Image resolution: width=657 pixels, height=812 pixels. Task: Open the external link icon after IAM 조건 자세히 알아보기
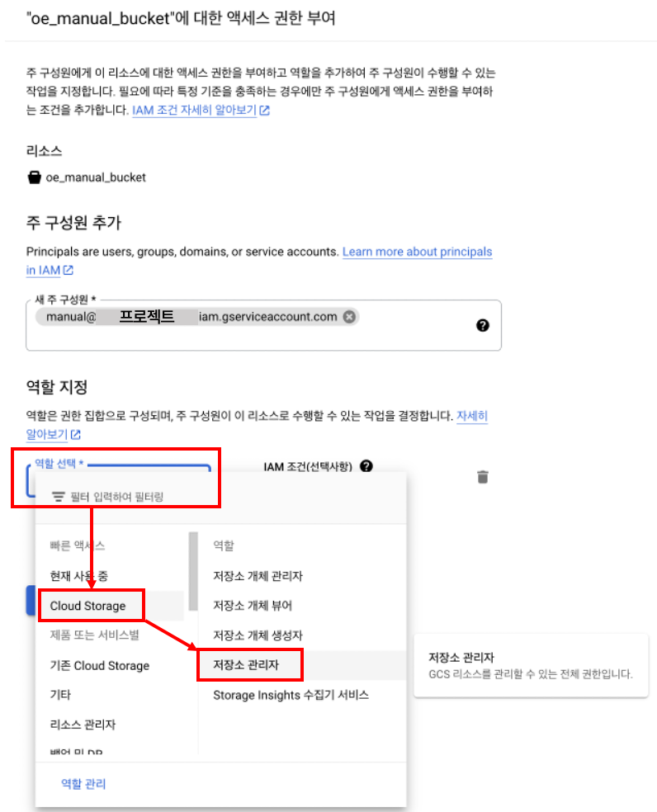265,111
